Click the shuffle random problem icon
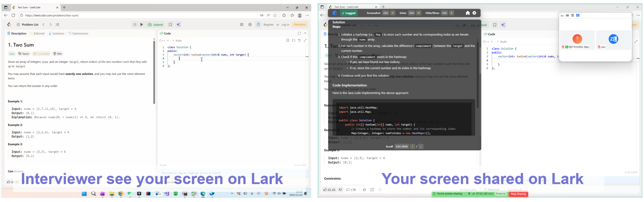Image resolution: width=644 pixels, height=202 pixels. coord(57,24)
